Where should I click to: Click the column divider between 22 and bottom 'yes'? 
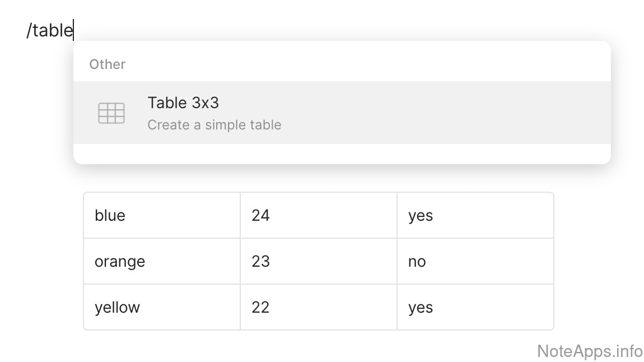click(397, 308)
